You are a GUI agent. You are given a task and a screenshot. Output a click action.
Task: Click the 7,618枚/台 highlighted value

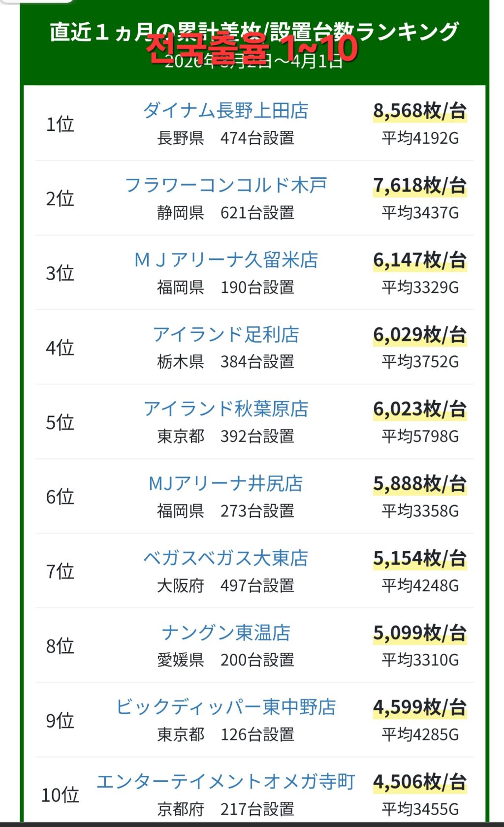[x=420, y=186]
